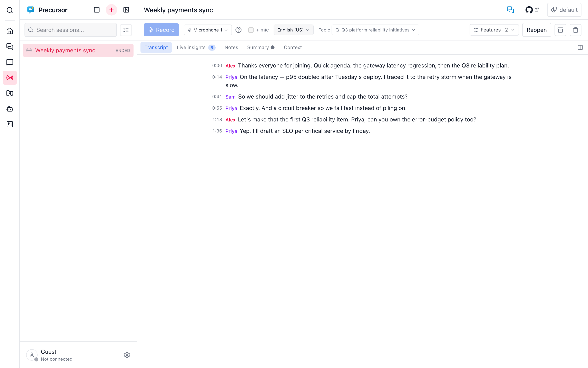The width and height of the screenshot is (588, 368).
Task: Switch to the Context tab
Action: click(293, 47)
